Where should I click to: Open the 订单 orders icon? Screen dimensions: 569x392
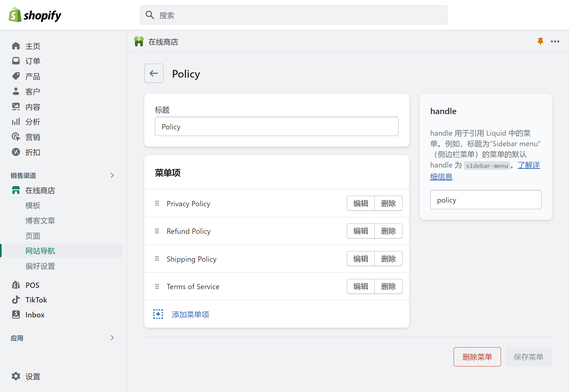point(16,61)
